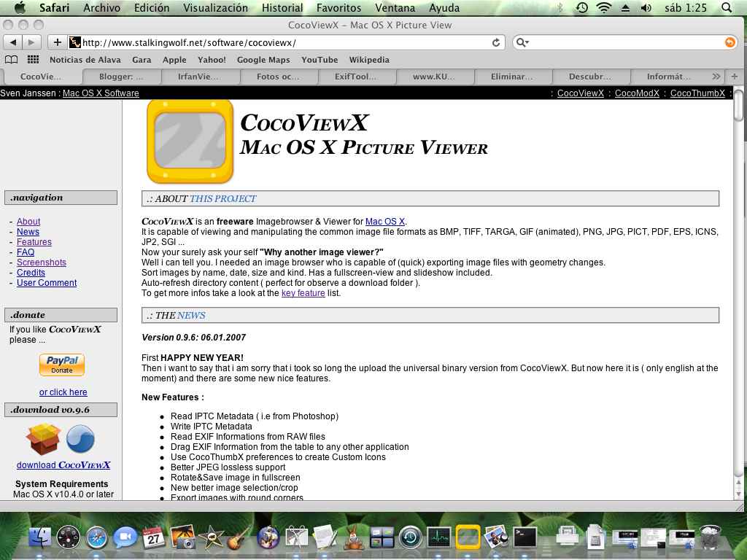Screen dimensions: 747x560
Task: Open iCal calendar in the Dock
Action: tap(153, 537)
